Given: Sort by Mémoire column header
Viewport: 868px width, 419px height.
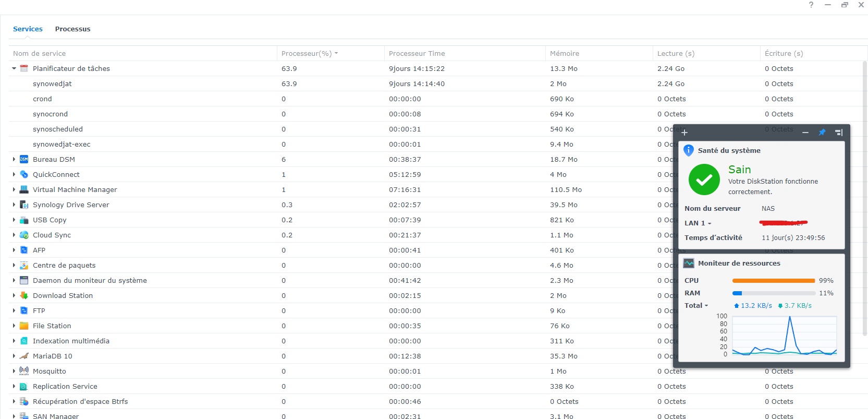Looking at the screenshot, I should click(x=564, y=53).
